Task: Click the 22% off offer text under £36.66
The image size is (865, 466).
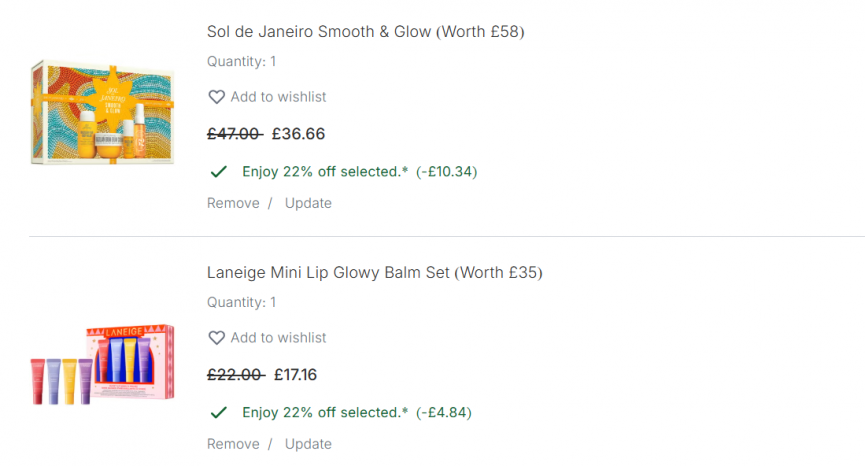Action: click(325, 172)
